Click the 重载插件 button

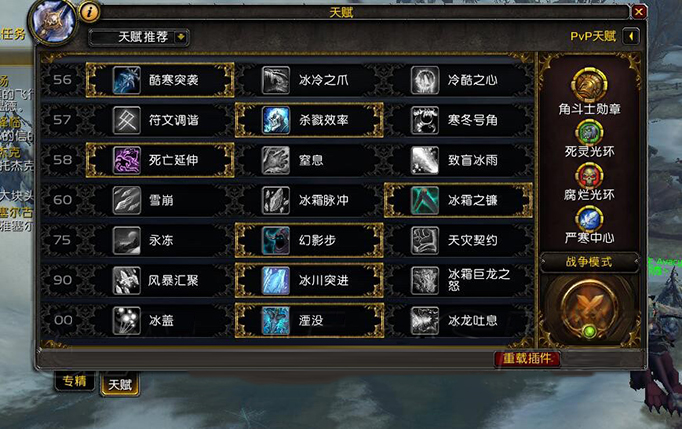tap(527, 359)
